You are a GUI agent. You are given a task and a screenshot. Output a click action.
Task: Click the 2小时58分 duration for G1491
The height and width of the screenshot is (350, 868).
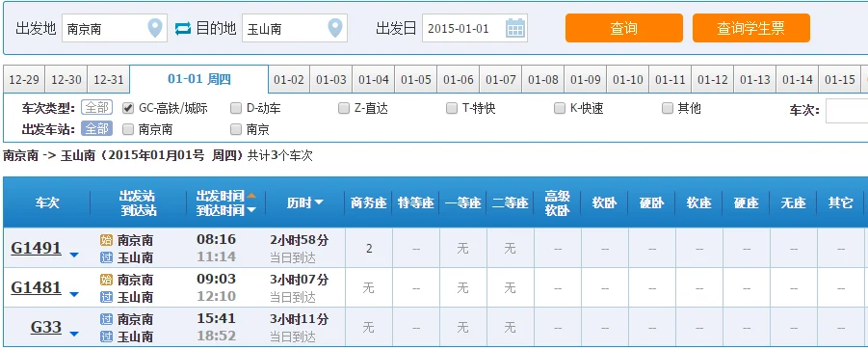tap(299, 240)
